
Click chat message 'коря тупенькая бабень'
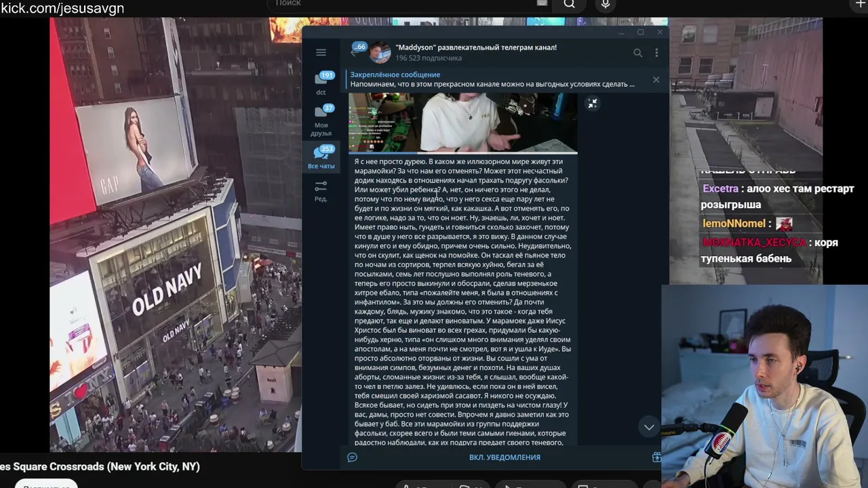[769, 251]
